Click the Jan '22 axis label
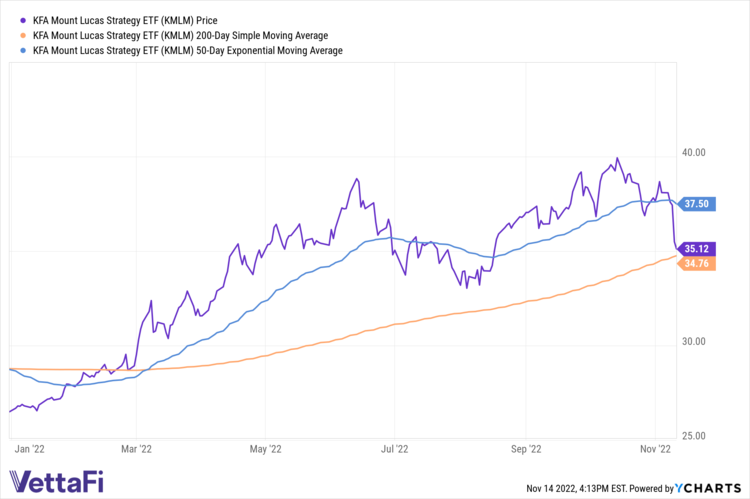The height and width of the screenshot is (499, 750). pos(27,450)
